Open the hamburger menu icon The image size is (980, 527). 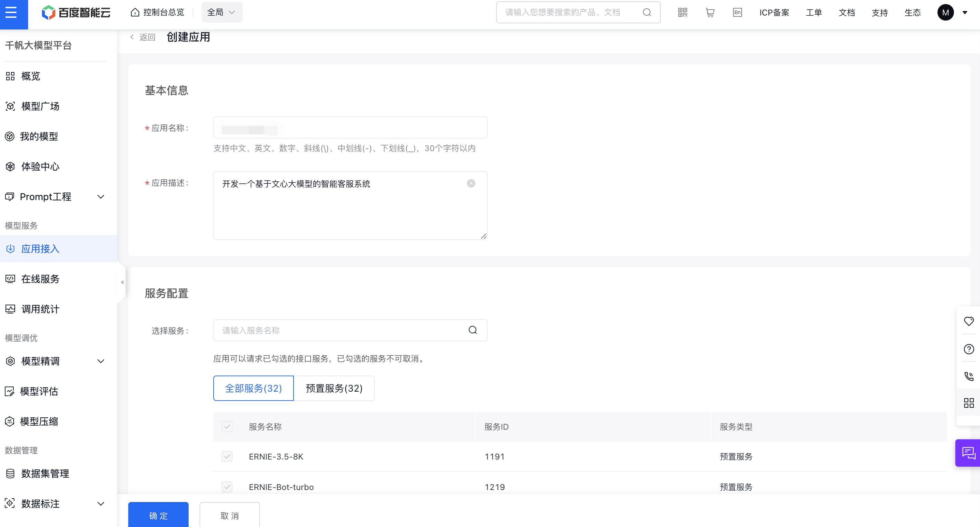(11, 12)
